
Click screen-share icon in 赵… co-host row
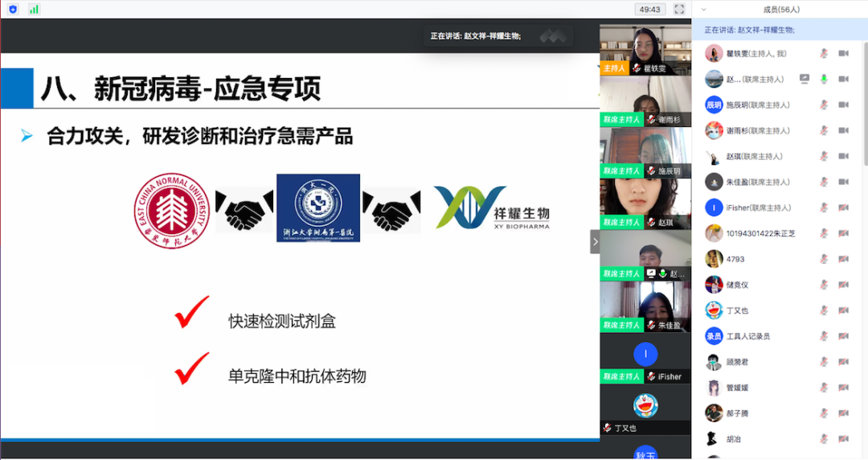(x=805, y=79)
